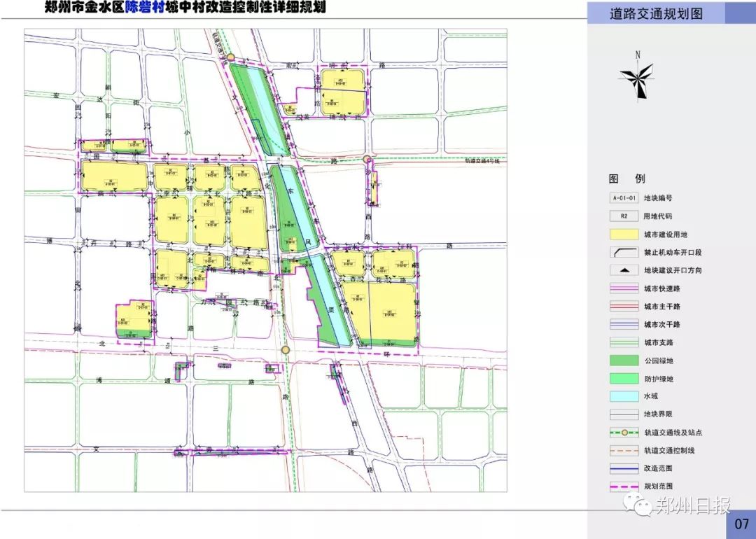The image size is (756, 539).
Task: Click the 地块界限 legend line sample
Action: click(x=624, y=414)
